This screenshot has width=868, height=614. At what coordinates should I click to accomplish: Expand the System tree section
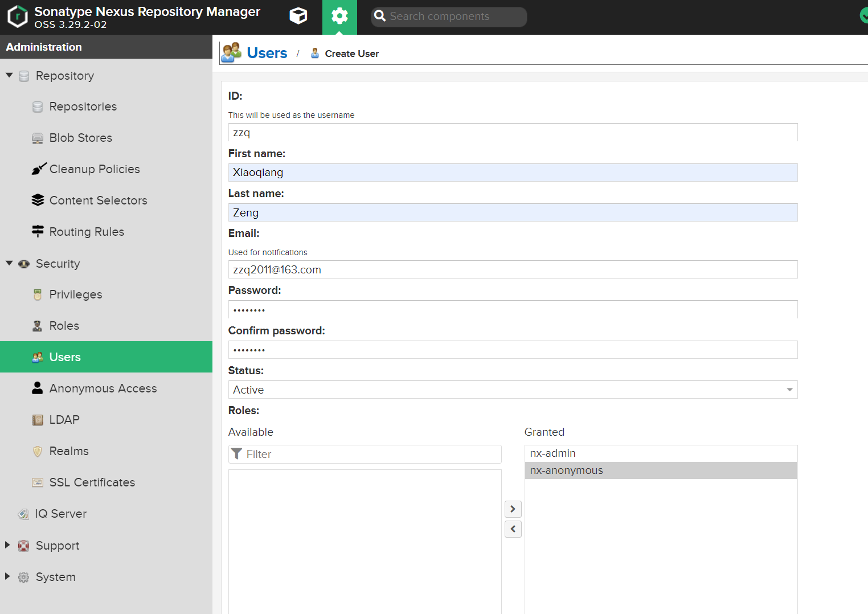(x=8, y=576)
